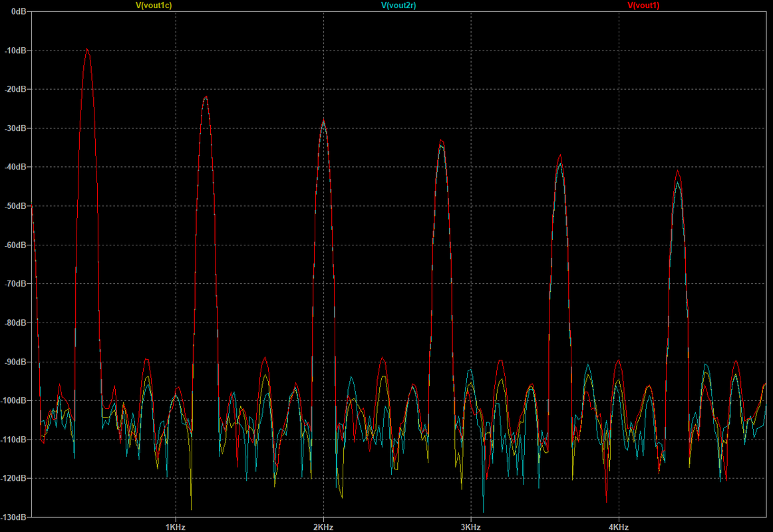Click the 2KHz frequency axis label

(323, 527)
